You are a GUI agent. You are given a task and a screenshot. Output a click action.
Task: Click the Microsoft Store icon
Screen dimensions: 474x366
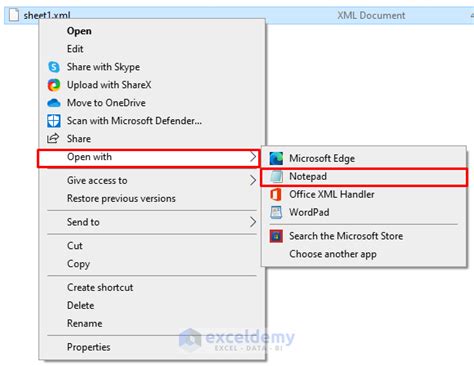pyautogui.click(x=276, y=236)
